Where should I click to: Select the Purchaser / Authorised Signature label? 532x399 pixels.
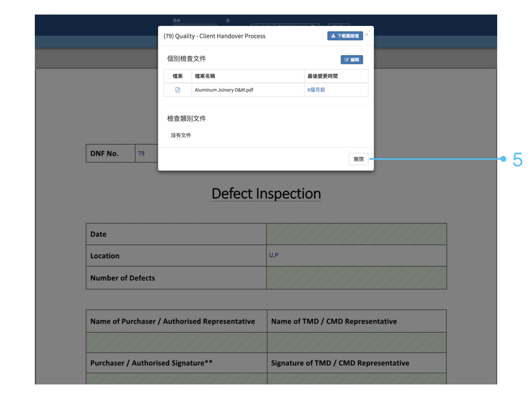pyautogui.click(x=151, y=363)
